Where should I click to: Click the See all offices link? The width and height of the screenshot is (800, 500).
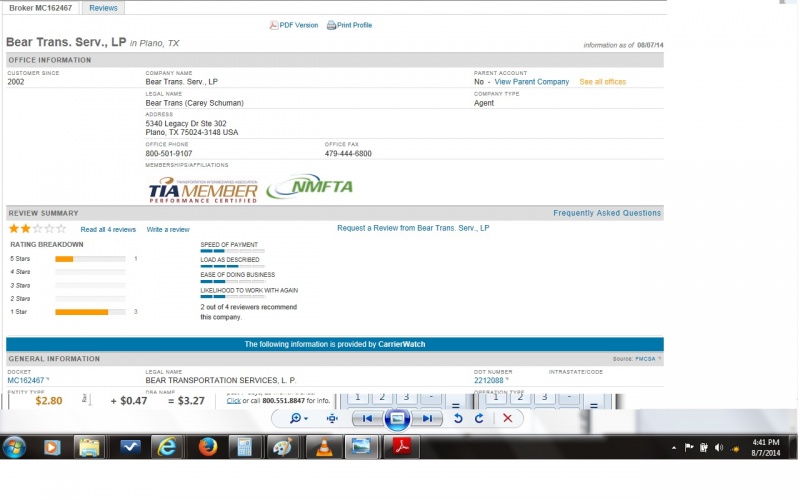point(603,82)
